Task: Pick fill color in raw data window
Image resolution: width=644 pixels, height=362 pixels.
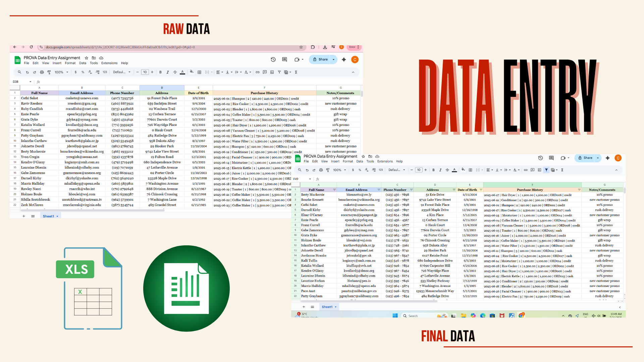Action: point(192,72)
